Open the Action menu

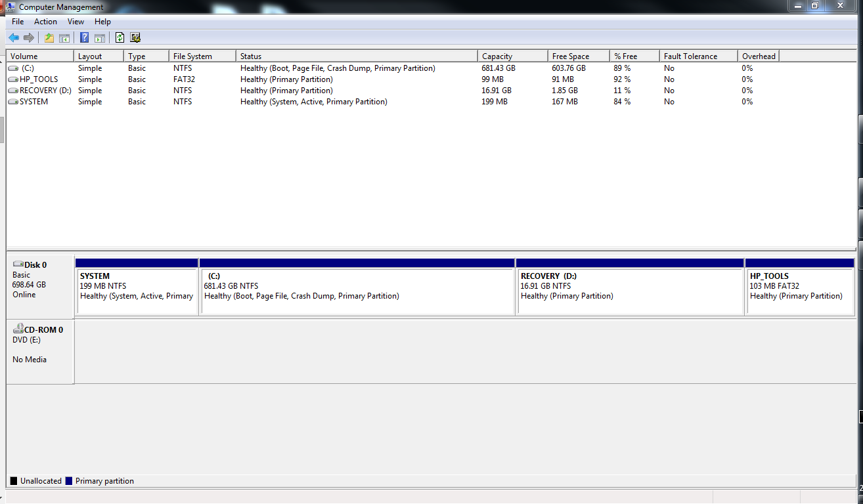(x=45, y=22)
